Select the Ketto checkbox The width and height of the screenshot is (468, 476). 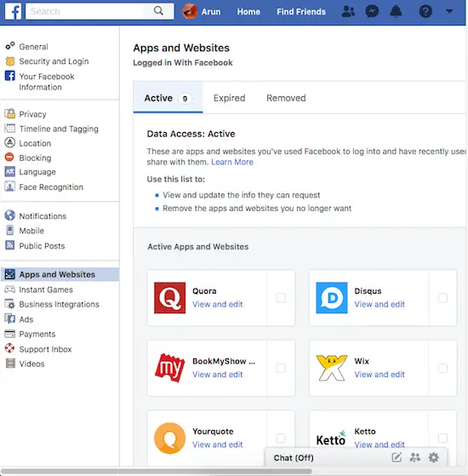coord(442,438)
